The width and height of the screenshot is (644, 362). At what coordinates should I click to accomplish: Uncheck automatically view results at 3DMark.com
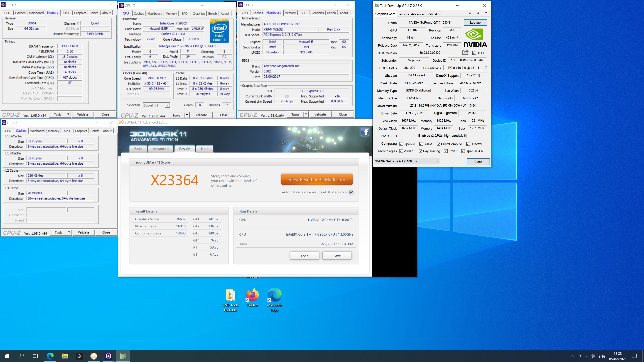click(x=351, y=192)
